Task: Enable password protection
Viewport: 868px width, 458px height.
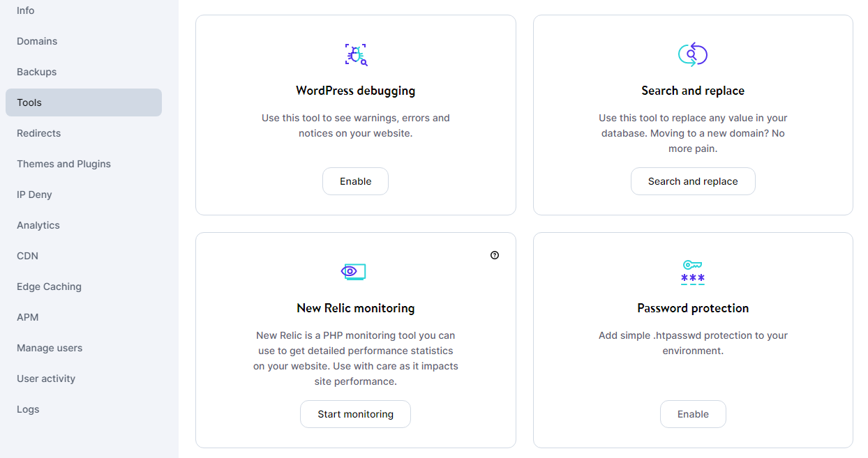Action: (693, 413)
